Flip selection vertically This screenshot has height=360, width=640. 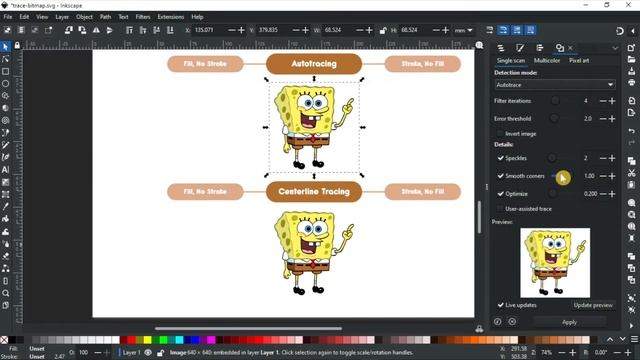click(109, 30)
